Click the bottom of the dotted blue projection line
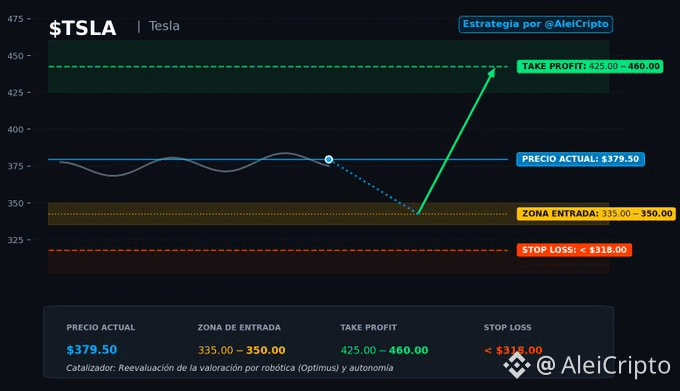This screenshot has width=680, height=391. [417, 213]
